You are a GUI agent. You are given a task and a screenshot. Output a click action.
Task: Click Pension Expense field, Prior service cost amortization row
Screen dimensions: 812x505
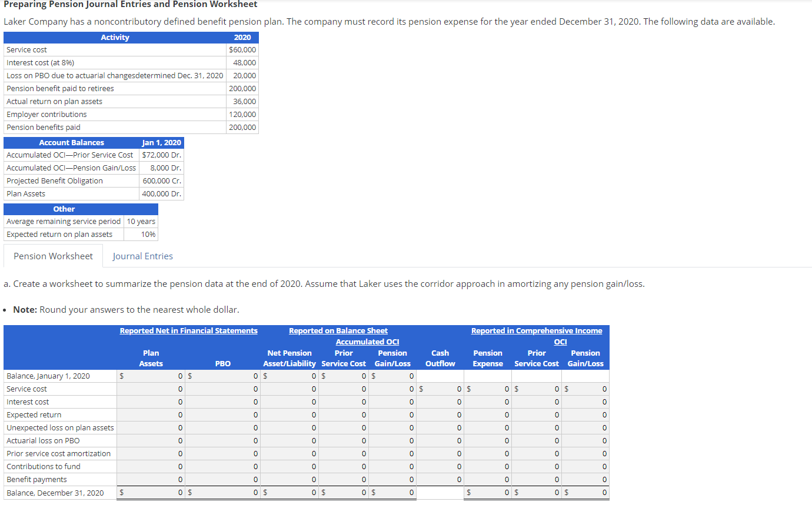[x=487, y=454]
